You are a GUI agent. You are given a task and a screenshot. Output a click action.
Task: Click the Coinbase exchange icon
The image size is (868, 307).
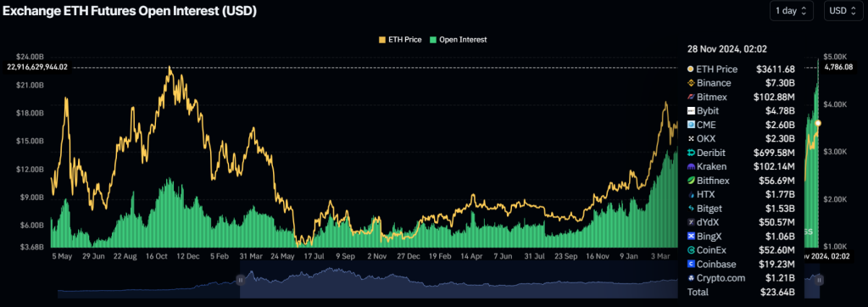tap(690, 264)
